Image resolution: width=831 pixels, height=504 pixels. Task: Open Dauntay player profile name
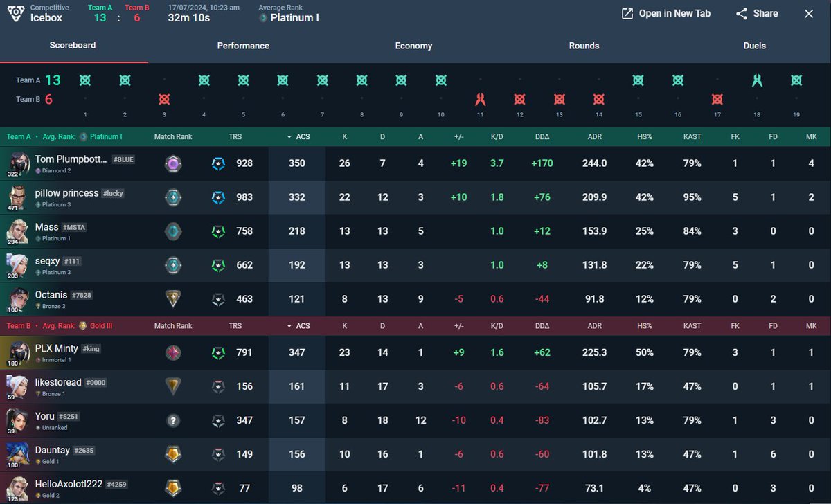coord(53,450)
